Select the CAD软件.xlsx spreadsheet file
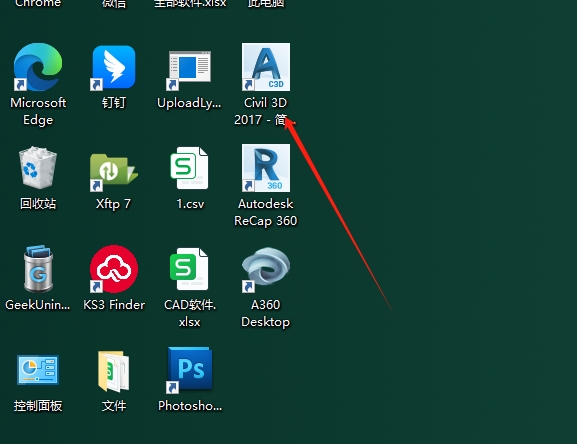Screen dimensions: 577x444 click(189, 269)
